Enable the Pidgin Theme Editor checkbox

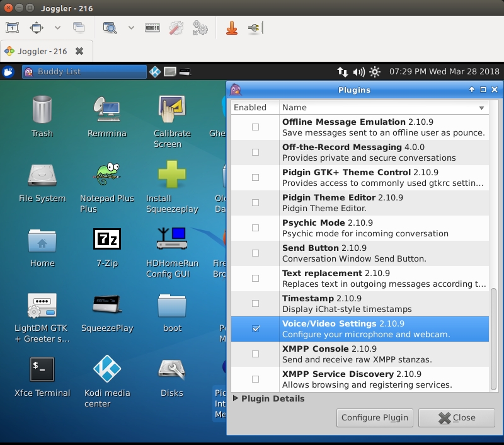(256, 202)
